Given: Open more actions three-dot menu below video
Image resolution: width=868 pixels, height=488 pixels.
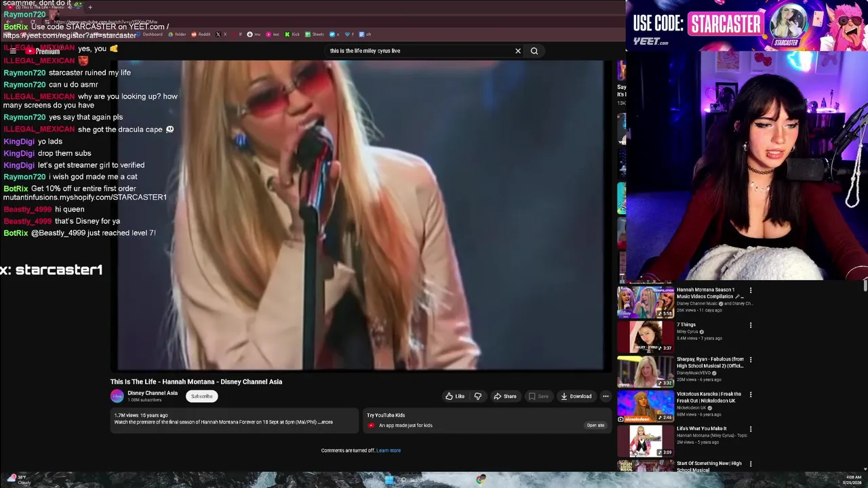Looking at the screenshot, I should click(x=606, y=396).
